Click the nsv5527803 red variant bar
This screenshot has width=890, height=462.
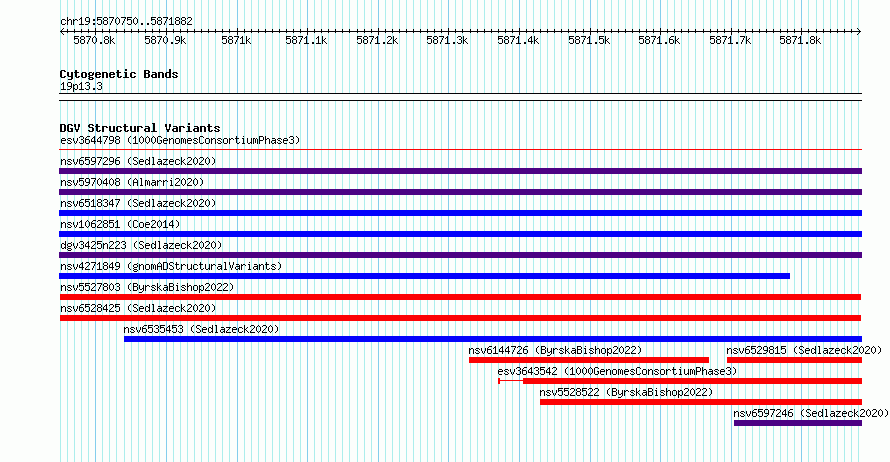pos(460,297)
